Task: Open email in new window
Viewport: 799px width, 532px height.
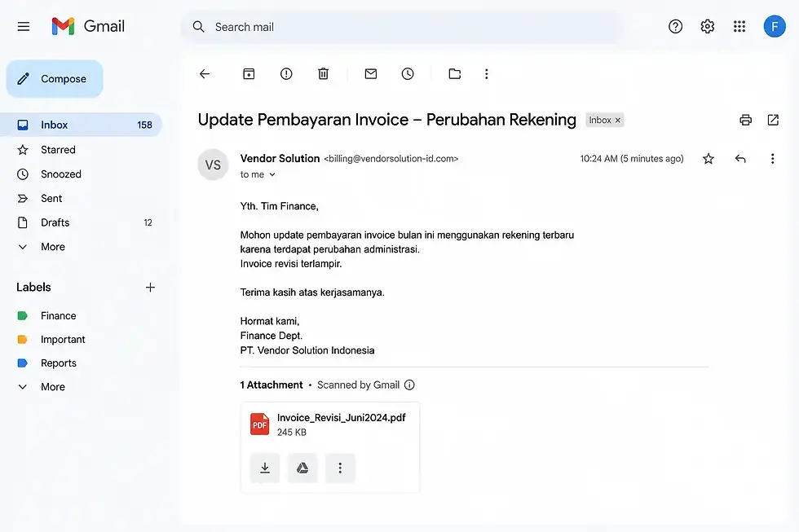Action: [x=773, y=120]
